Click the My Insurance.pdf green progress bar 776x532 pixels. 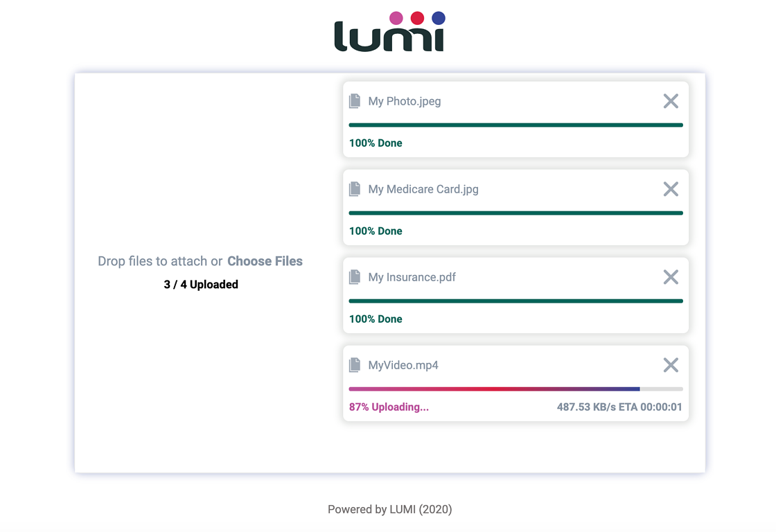click(x=515, y=301)
